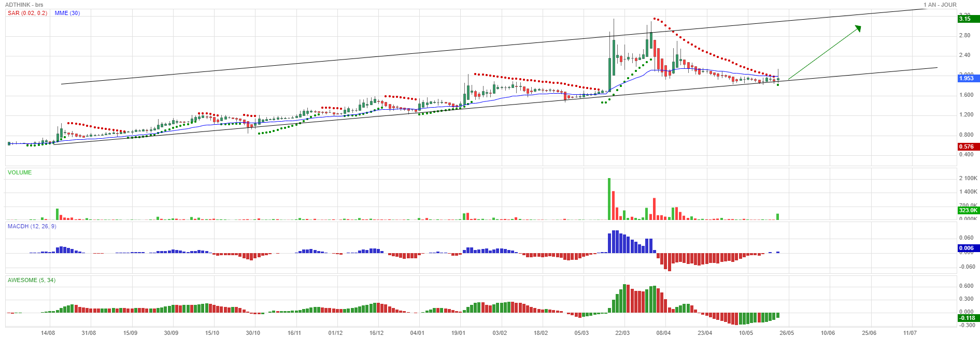
Task: Click the 15/09 date on time axis
Action: tap(130, 333)
